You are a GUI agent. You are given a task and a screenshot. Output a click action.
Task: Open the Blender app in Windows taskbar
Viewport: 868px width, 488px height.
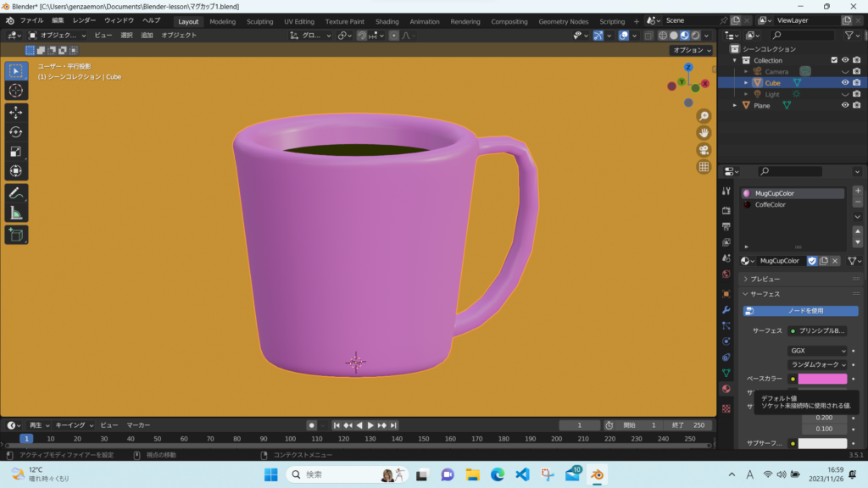(x=598, y=474)
